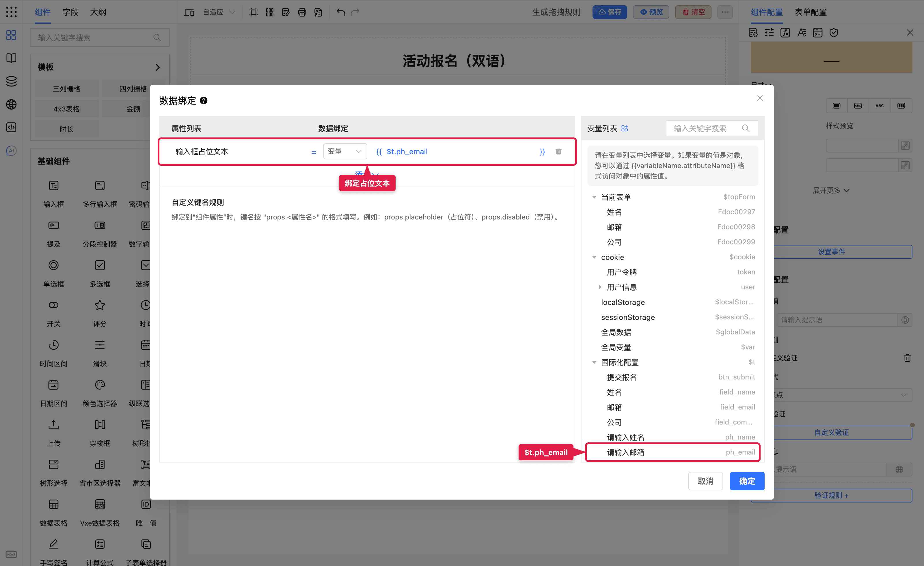Click the font style icon in config panel
The height and width of the screenshot is (566, 924).
[801, 33]
